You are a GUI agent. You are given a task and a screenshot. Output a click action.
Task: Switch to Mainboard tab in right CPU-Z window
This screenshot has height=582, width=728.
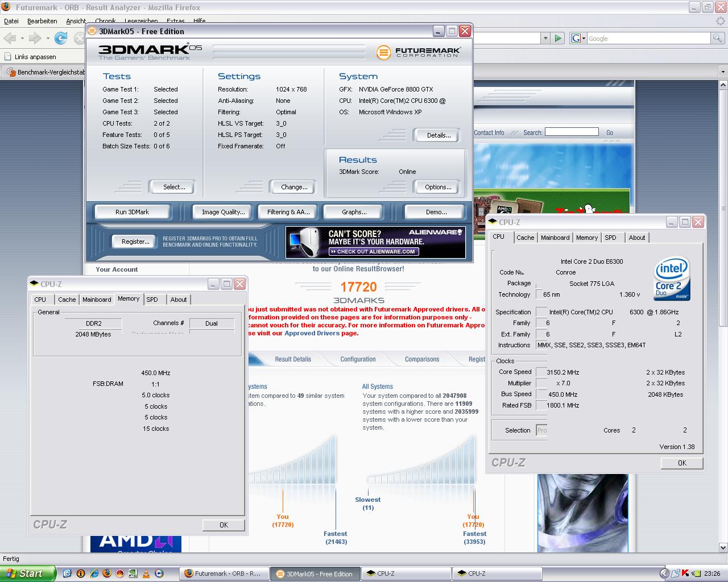[x=555, y=238]
